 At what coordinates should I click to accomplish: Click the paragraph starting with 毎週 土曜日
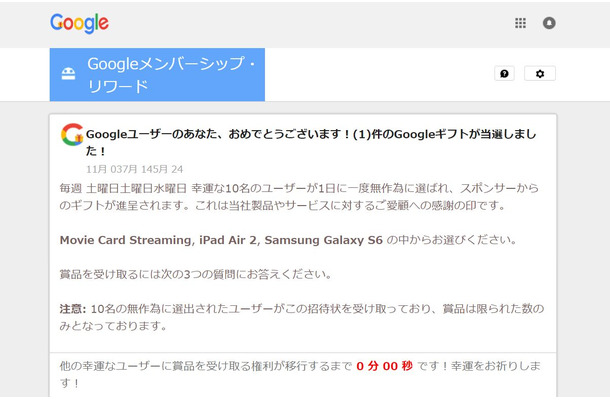(299, 197)
